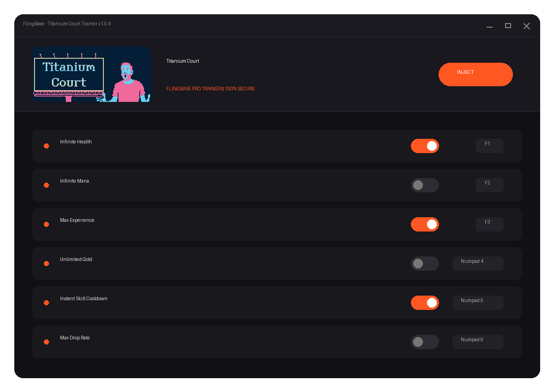Turn off the Max Experience switch
554x392 pixels.
(x=425, y=224)
